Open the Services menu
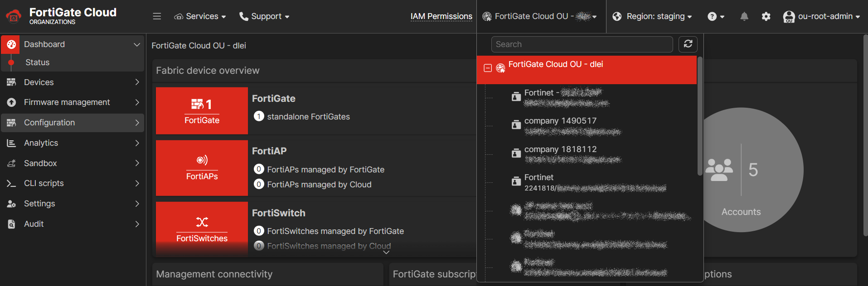Viewport: 868px width, 286px height. [200, 16]
